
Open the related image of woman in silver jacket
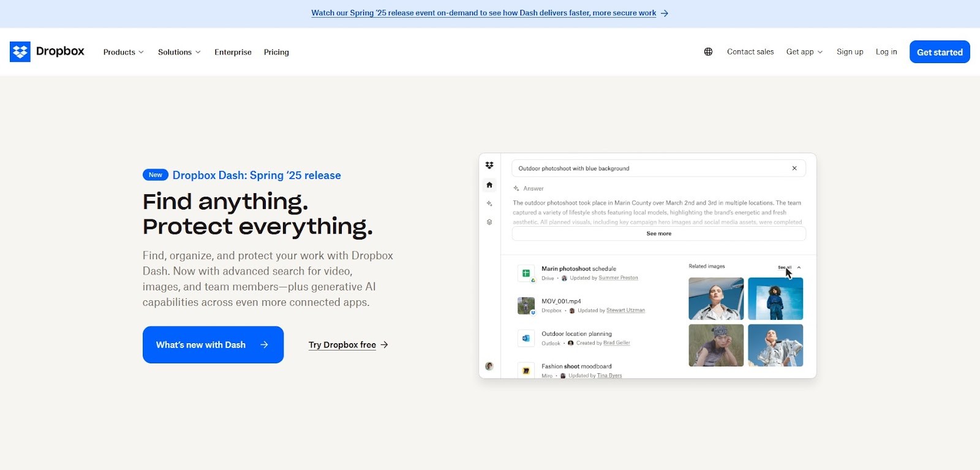pyautogui.click(x=716, y=299)
